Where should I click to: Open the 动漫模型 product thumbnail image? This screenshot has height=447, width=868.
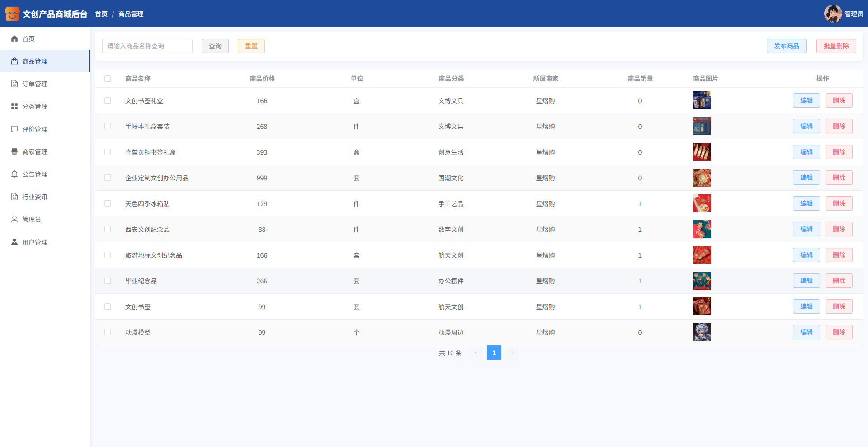pos(702,332)
